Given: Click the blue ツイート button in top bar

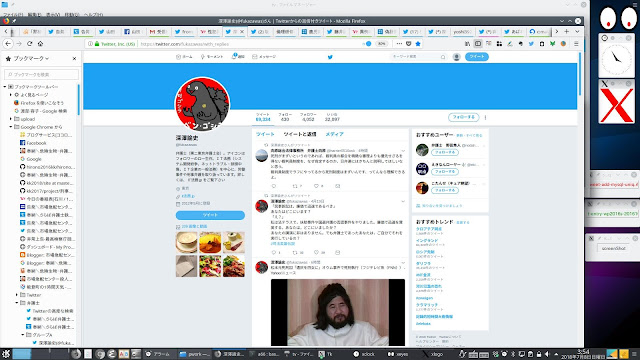Looking at the screenshot, I should click(477, 57).
